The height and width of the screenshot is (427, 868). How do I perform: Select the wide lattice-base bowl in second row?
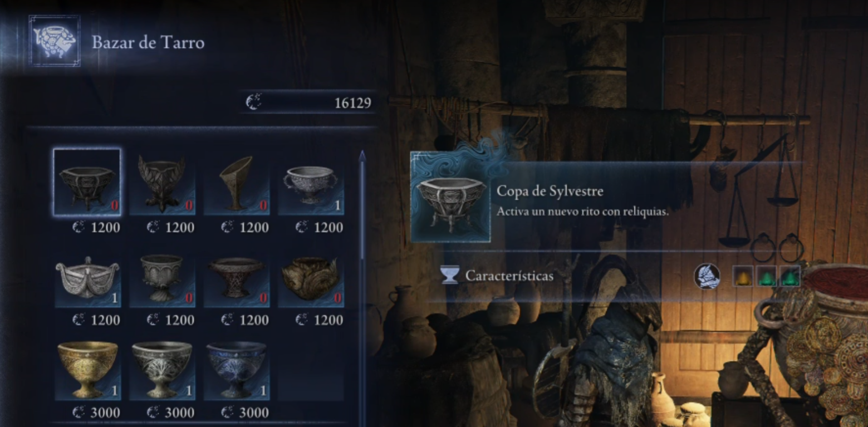tap(237, 276)
